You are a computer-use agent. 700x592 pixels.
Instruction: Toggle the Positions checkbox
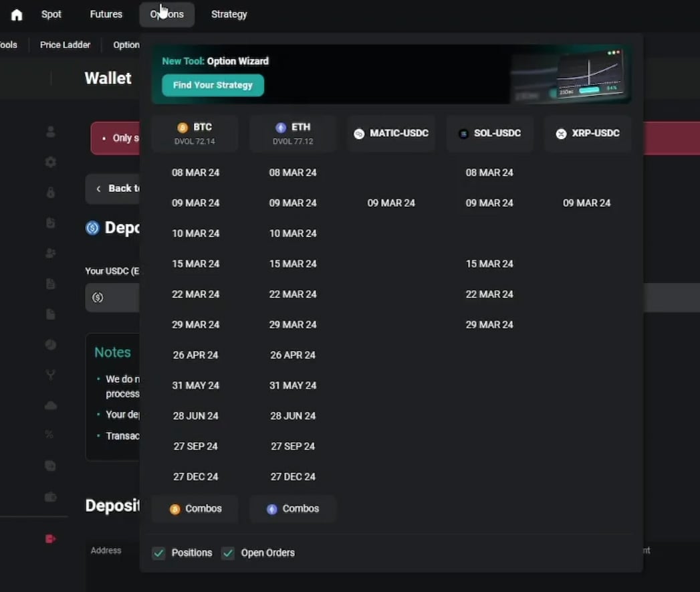tap(158, 553)
